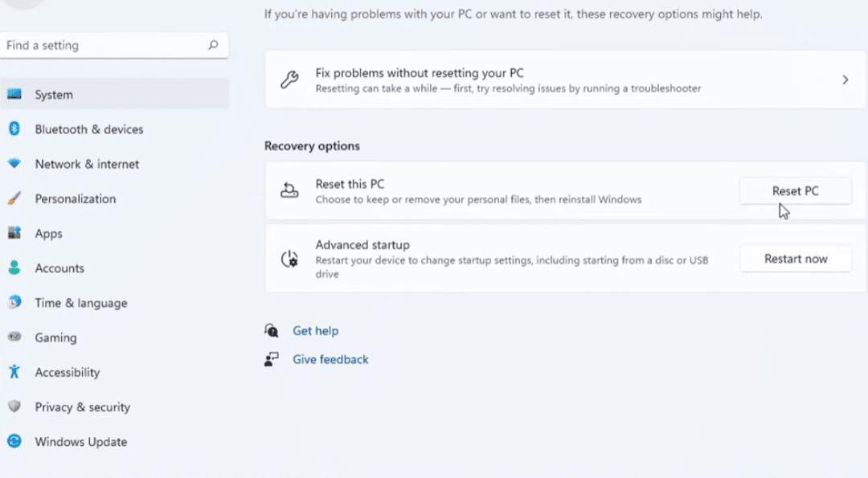Click the search magnifier icon
Screen dimensions: 868x478
coord(213,45)
